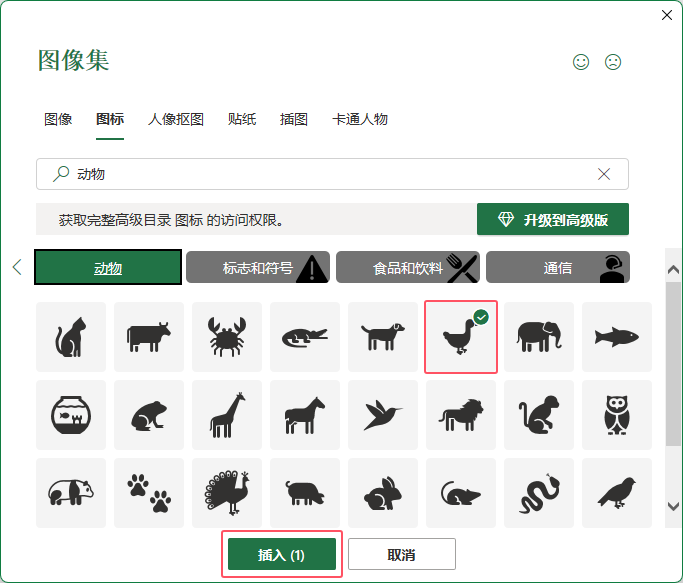This screenshot has height=583, width=683.
Task: Deselect the checked duck icon
Action: [461, 337]
